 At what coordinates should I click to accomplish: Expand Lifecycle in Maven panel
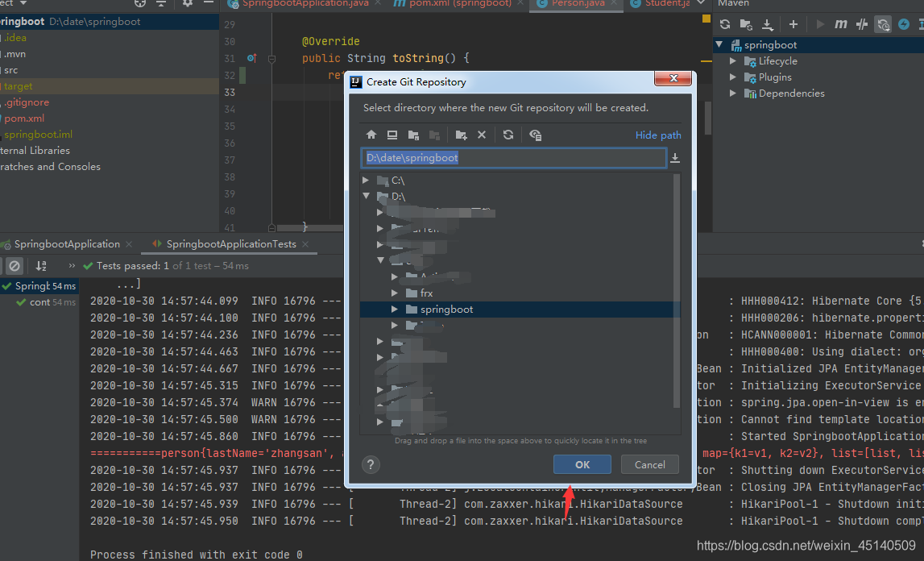(x=733, y=60)
